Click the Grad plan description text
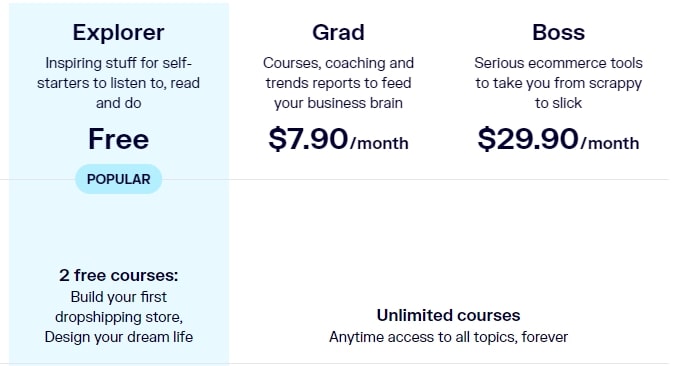 tap(338, 83)
